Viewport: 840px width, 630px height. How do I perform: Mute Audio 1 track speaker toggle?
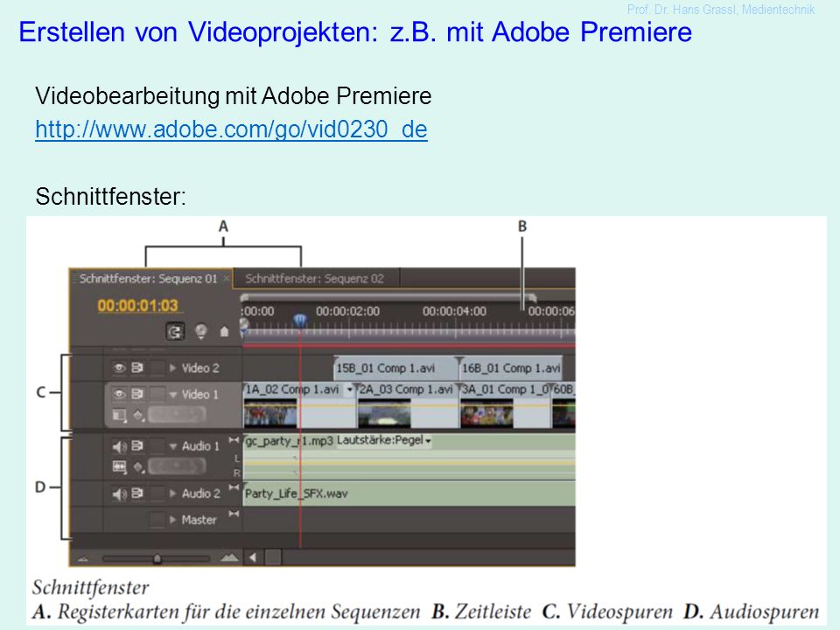tap(119, 446)
